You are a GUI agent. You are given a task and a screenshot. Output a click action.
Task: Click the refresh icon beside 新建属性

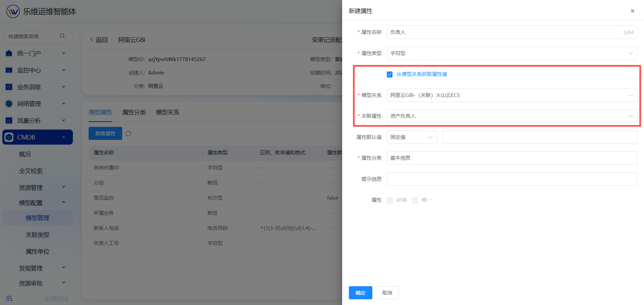pyautogui.click(x=128, y=134)
